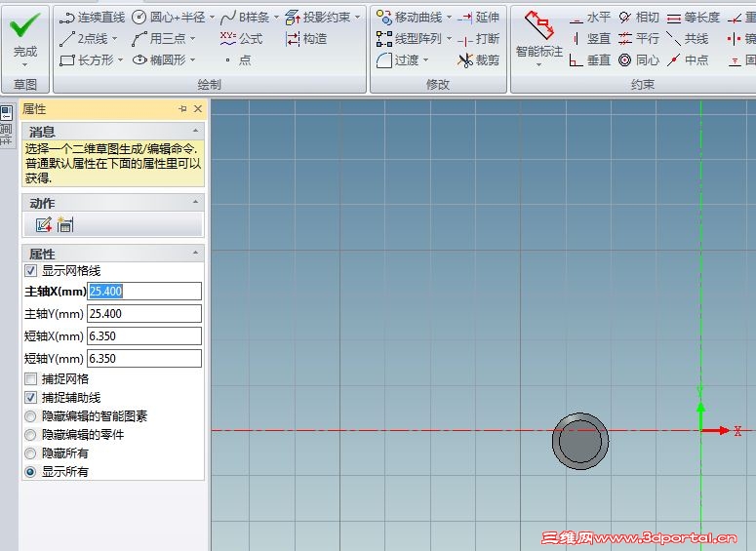Image resolution: width=756 pixels, height=551 pixels.
Task: Open the 圆心+半径 dropdown arrow
Action: click(x=212, y=18)
